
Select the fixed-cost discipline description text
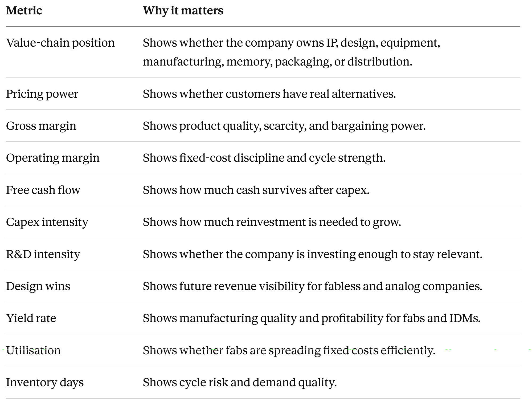(x=264, y=158)
